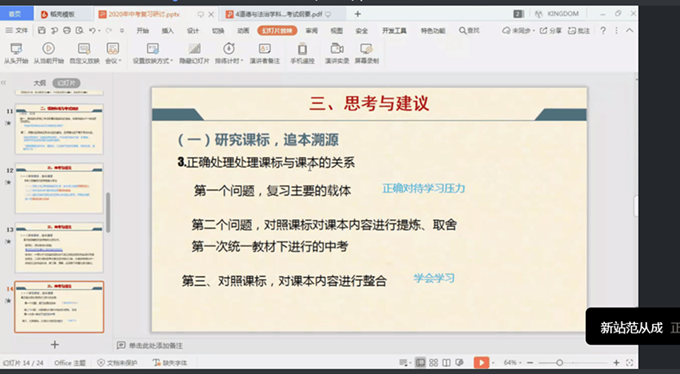Start screen recording (屏幕录制)

click(x=366, y=53)
